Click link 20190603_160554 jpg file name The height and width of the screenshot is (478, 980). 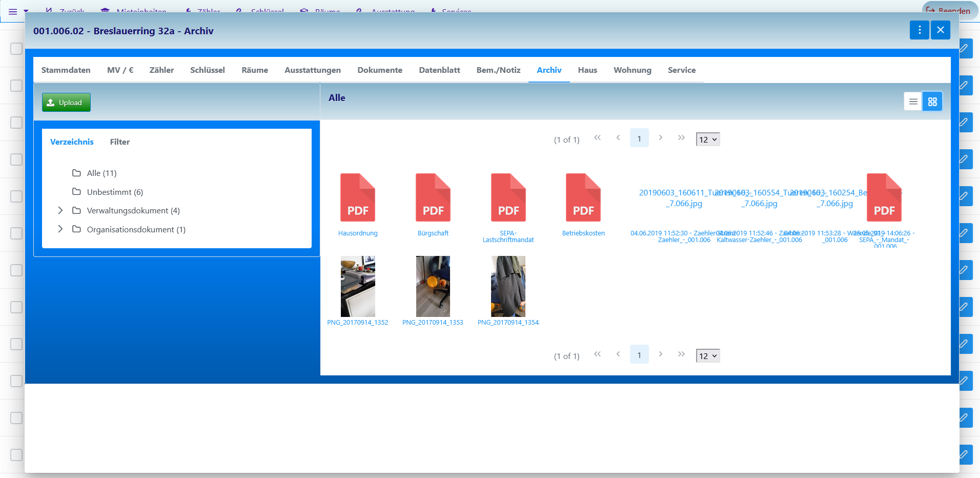pos(759,198)
